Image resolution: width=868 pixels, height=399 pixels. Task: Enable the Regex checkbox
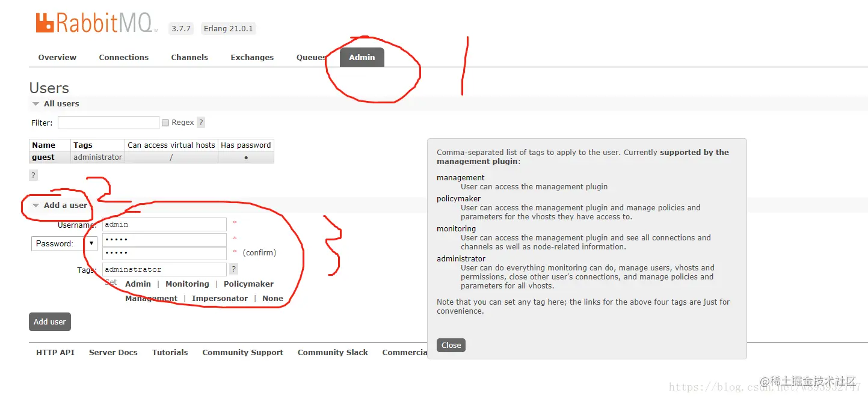point(165,123)
